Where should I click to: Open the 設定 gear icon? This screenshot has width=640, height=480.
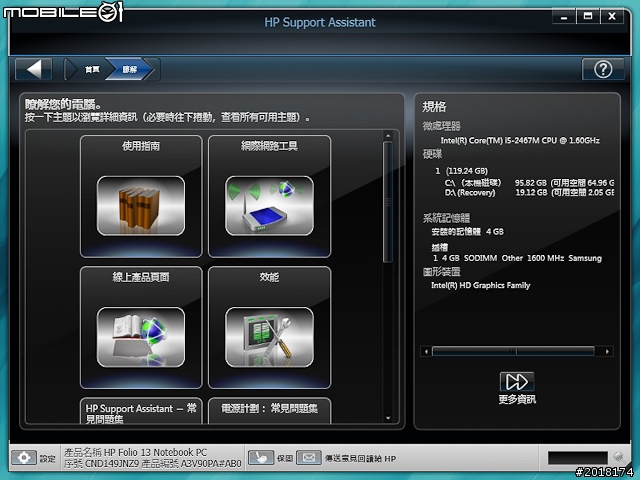pos(24,458)
